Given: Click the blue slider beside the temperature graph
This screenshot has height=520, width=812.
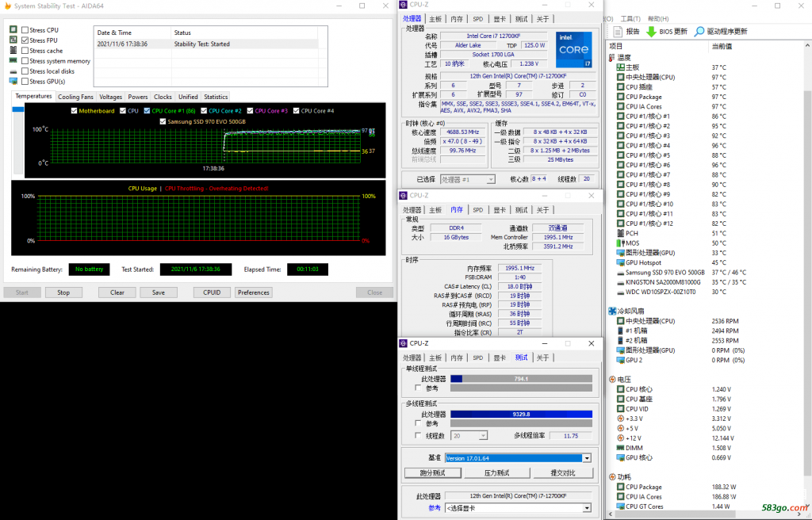Looking at the screenshot, I should pyautogui.click(x=18, y=109).
